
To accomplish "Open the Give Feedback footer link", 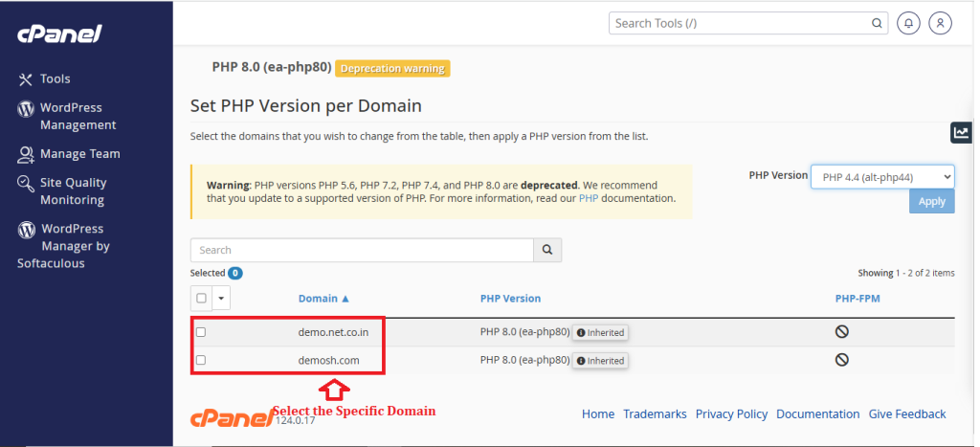I will (907, 413).
